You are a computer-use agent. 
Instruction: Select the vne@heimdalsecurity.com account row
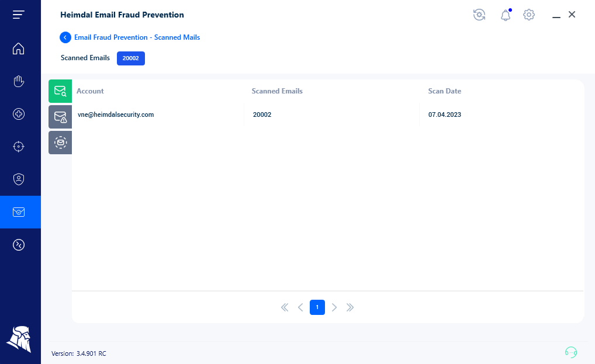click(x=327, y=115)
